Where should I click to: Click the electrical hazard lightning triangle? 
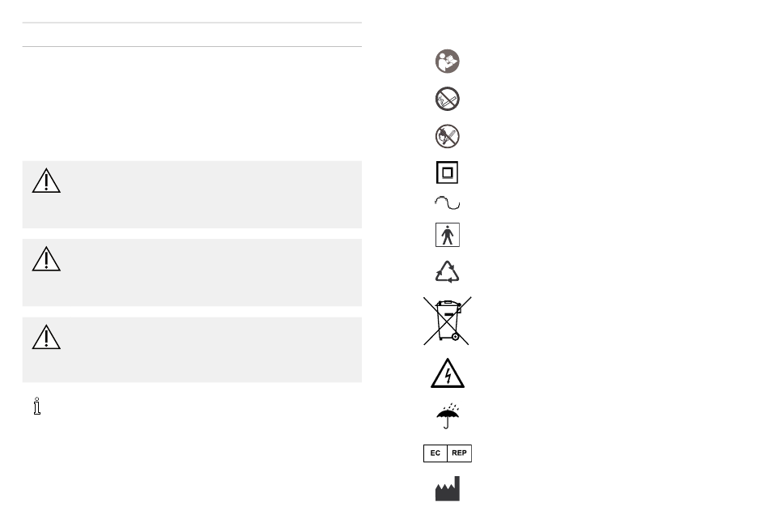pyautogui.click(x=448, y=373)
